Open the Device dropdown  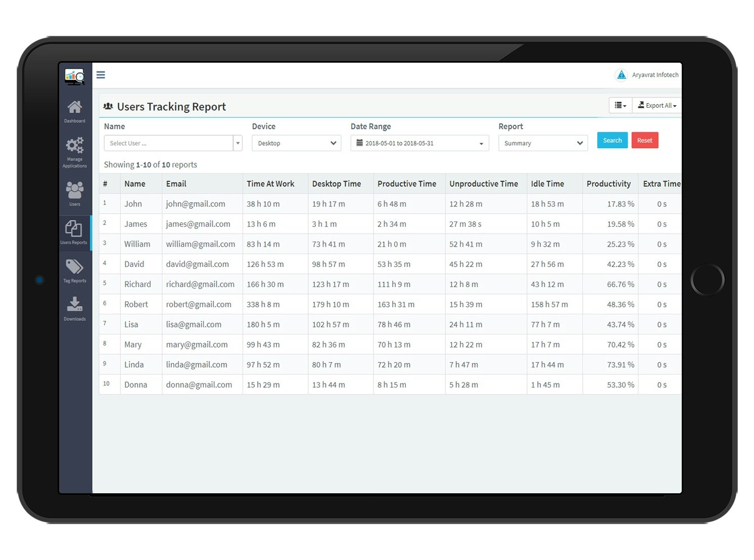click(296, 143)
